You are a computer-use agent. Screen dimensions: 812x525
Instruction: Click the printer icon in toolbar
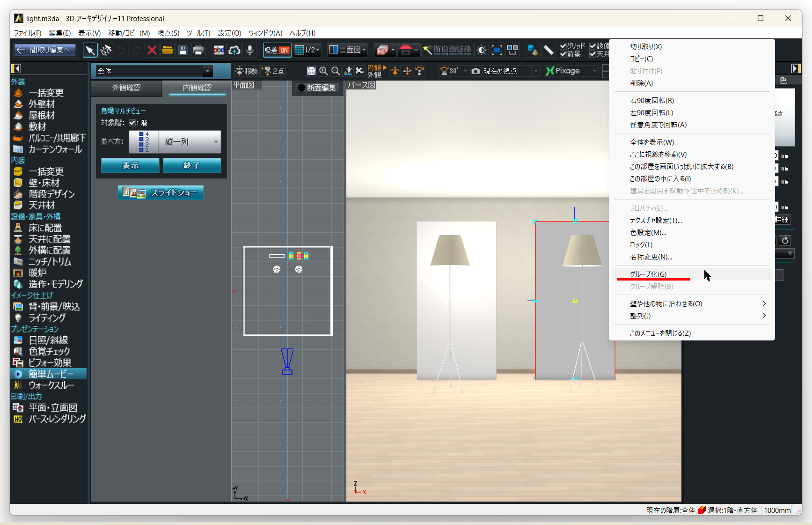tap(198, 50)
